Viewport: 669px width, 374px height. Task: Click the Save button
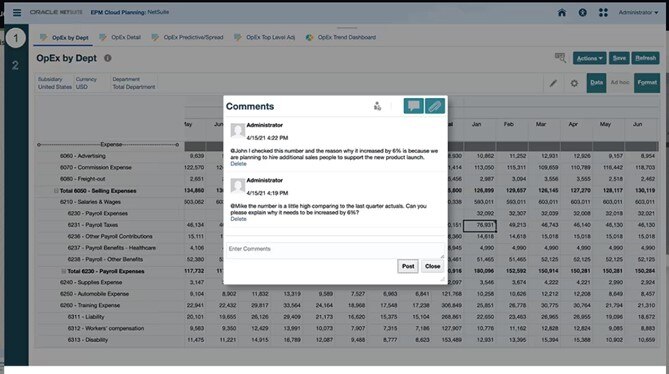click(619, 58)
